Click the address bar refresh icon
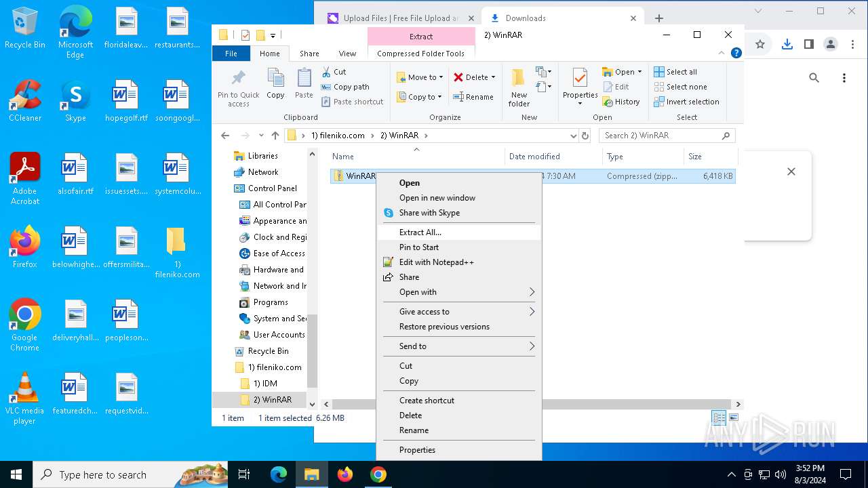This screenshot has width=868, height=488. [x=586, y=136]
